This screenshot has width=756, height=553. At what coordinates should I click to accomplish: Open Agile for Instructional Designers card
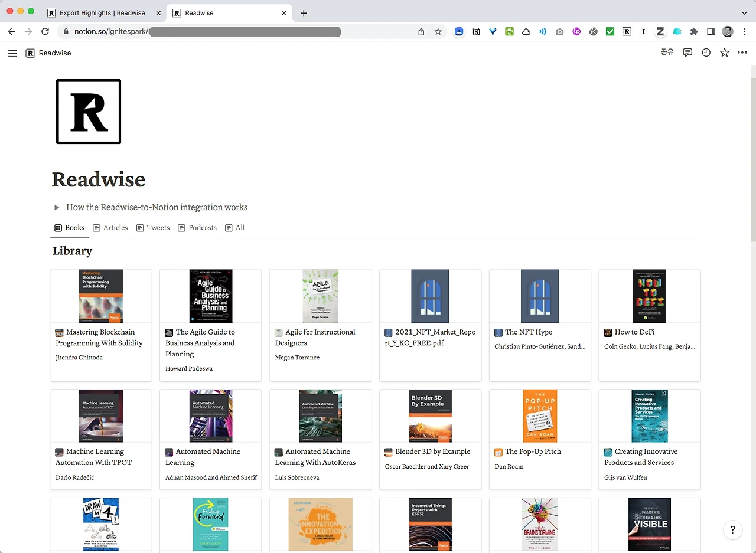(x=321, y=325)
